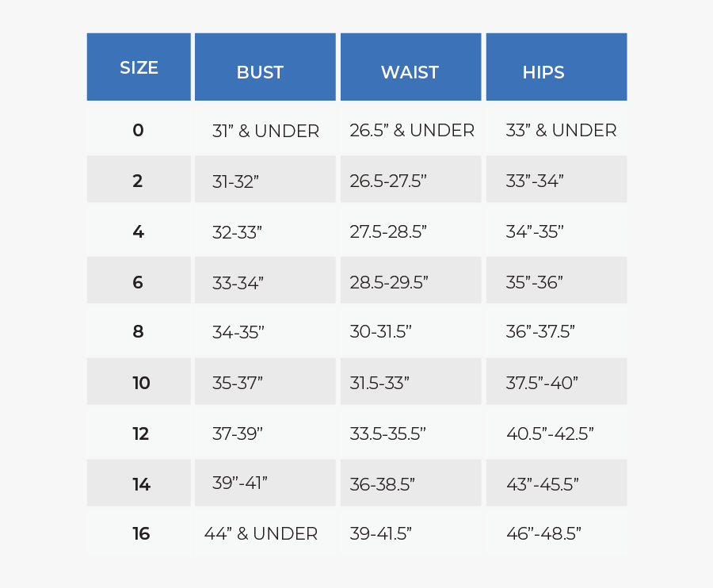Click the 26.5" & UNDER waist cell

[412, 131]
